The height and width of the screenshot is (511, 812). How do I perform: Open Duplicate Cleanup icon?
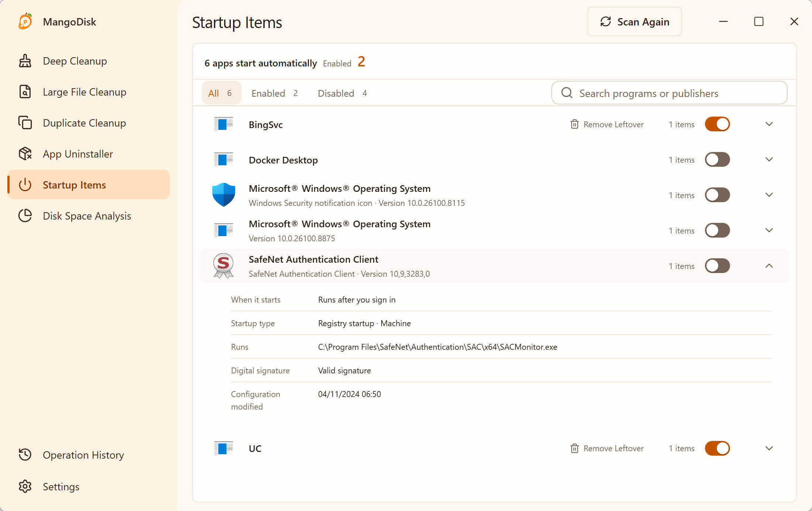[x=25, y=123]
